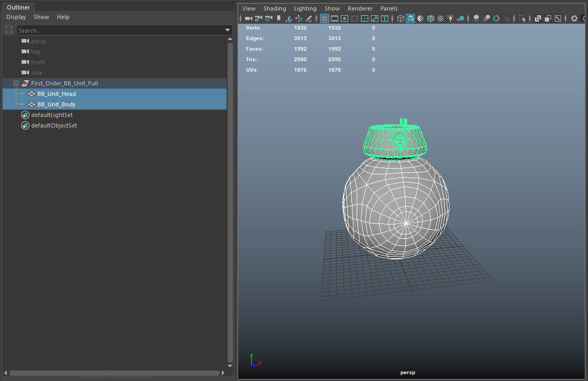Image resolution: width=588 pixels, height=381 pixels.
Task: Toggle Wireframe on Shaded icon
Action: tap(430, 18)
